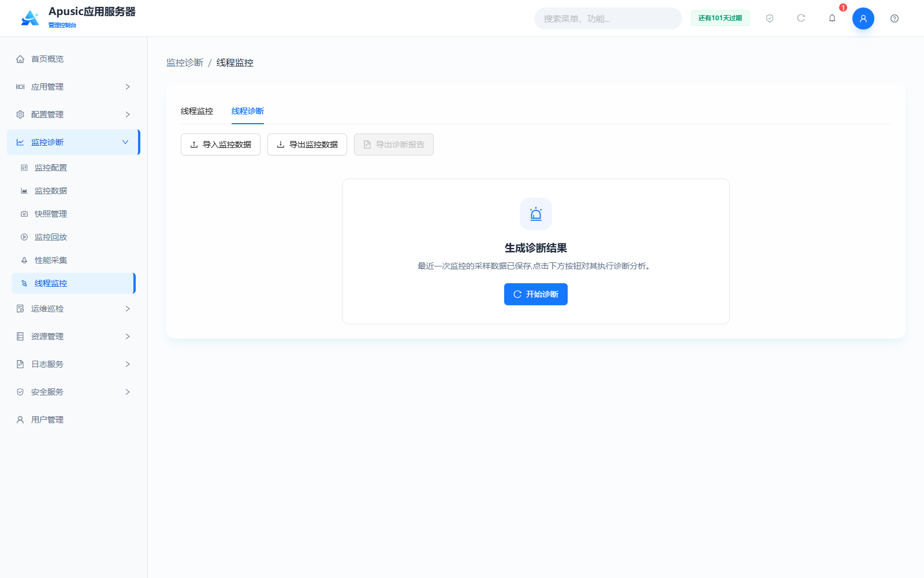Start diagnosis with 开始诊断 button
Image resolution: width=924 pixels, height=578 pixels.
536,294
